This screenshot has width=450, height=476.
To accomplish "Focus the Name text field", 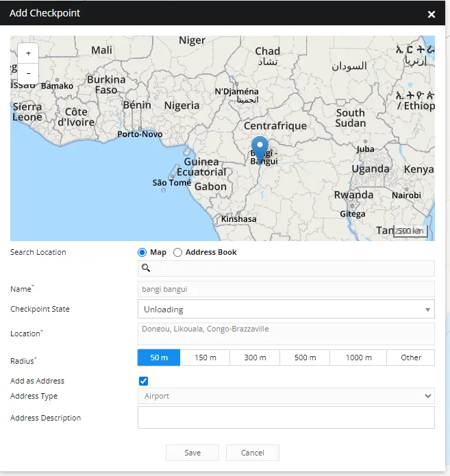I will click(x=286, y=289).
